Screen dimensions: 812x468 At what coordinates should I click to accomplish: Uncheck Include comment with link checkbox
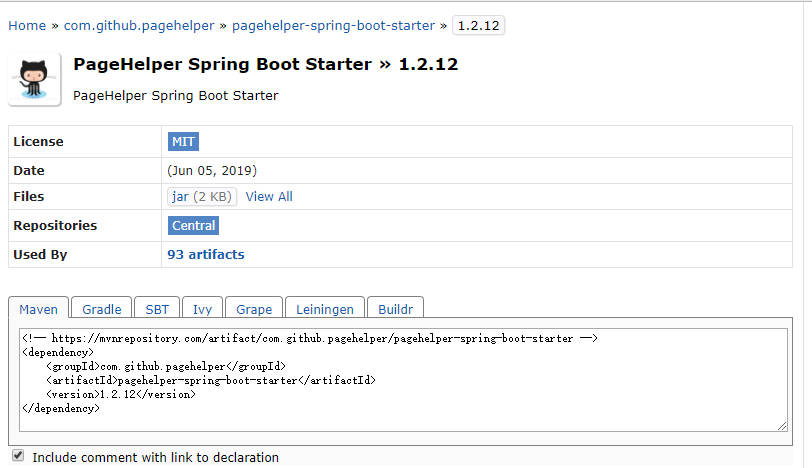(x=18, y=456)
